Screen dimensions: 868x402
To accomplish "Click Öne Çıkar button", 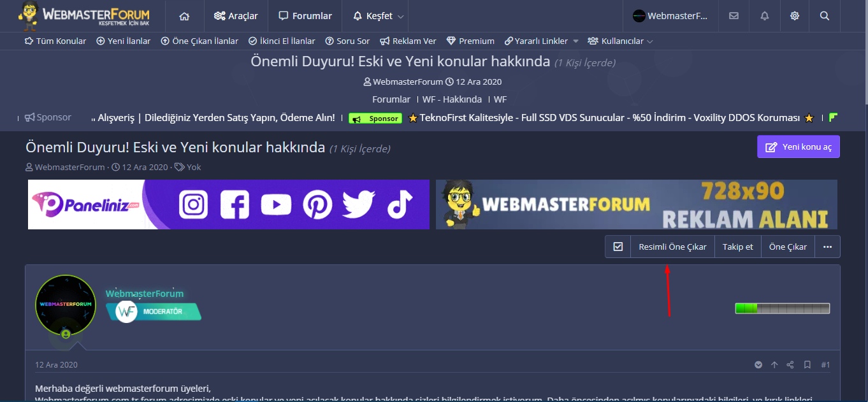I will (788, 247).
